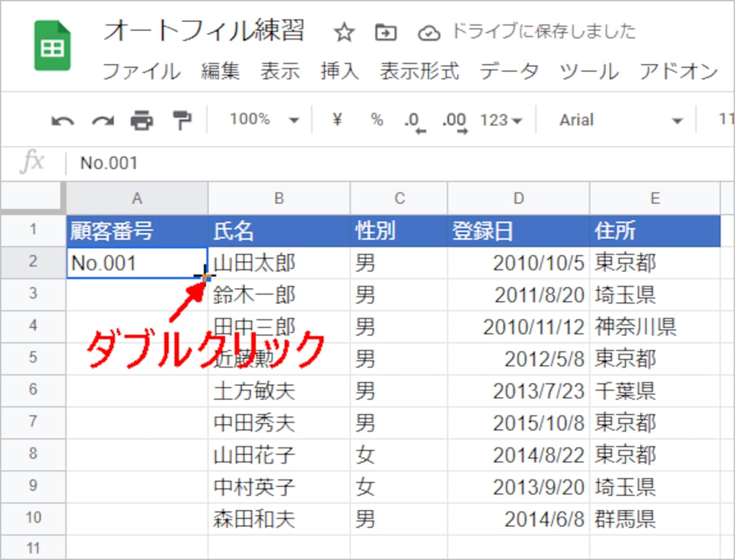
Task: Select column B header
Action: 279,198
